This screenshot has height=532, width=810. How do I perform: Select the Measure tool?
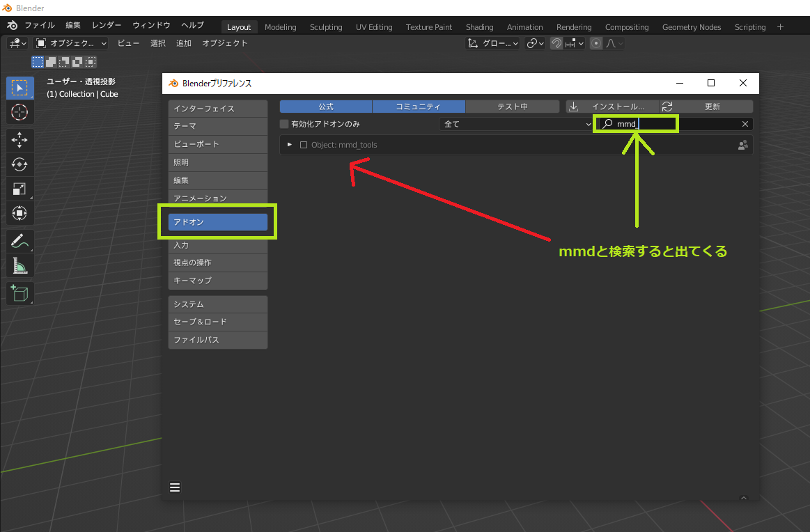pyautogui.click(x=20, y=265)
